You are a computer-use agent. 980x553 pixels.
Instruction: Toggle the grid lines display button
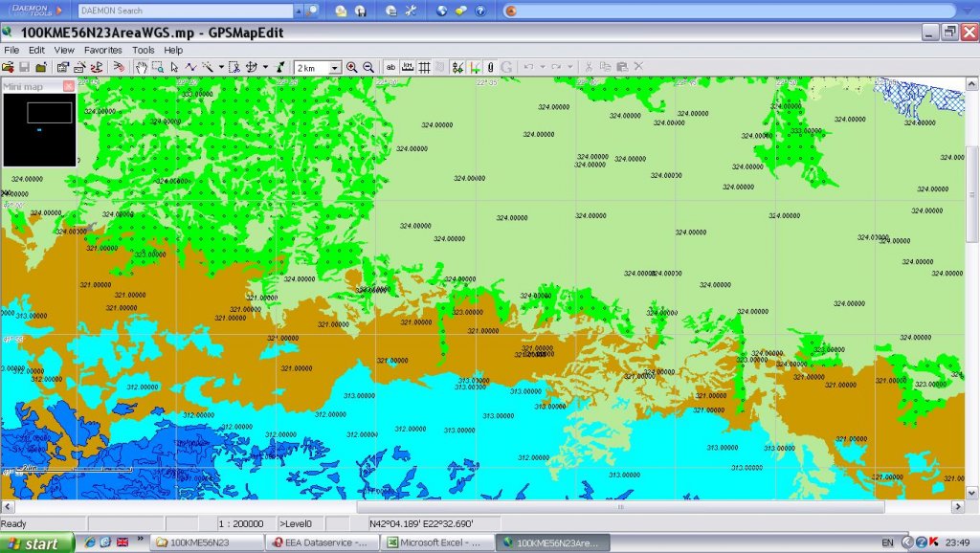click(424, 67)
